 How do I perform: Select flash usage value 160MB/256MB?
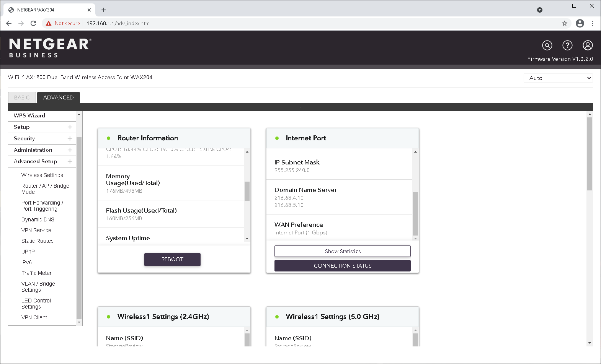(124, 218)
